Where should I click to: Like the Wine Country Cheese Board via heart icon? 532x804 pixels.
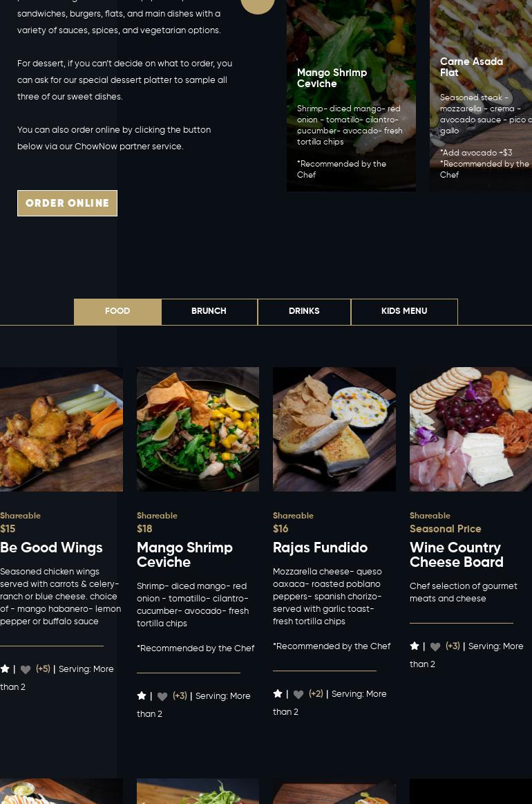tap(435, 646)
